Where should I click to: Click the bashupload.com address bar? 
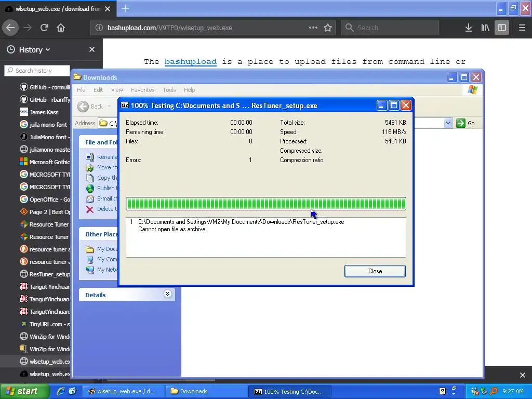tap(213, 28)
